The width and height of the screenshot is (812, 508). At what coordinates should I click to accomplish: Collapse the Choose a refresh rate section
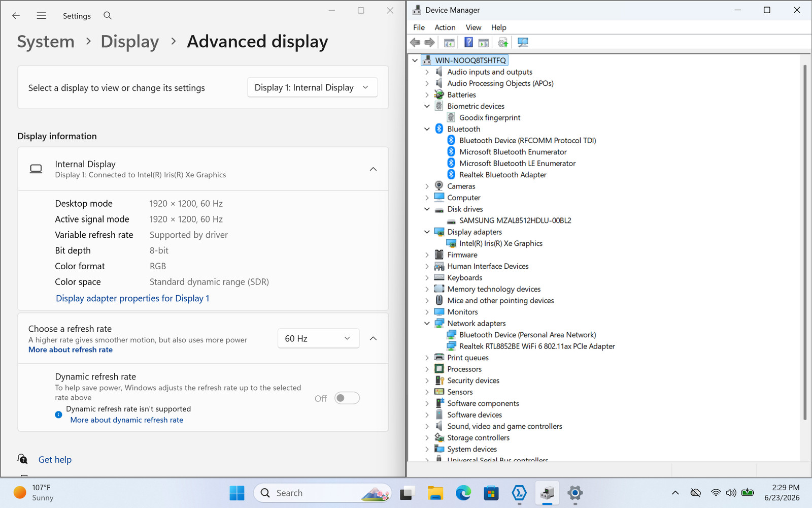click(x=373, y=338)
